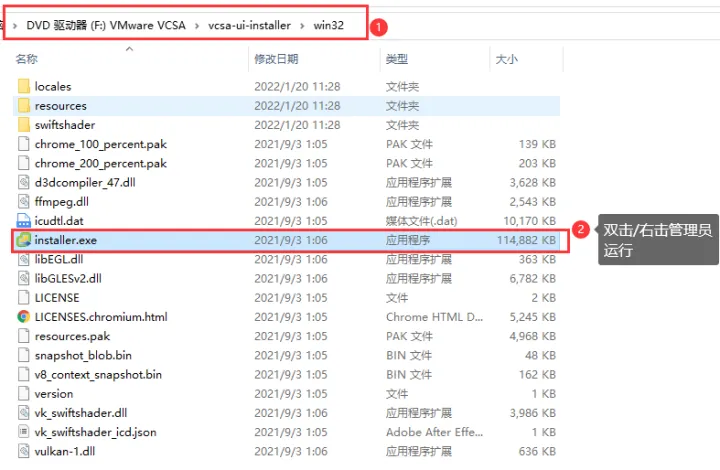Image resolution: width=720 pixels, height=470 pixels.
Task: Click the 3,986 KB size value
Action: (x=533, y=413)
